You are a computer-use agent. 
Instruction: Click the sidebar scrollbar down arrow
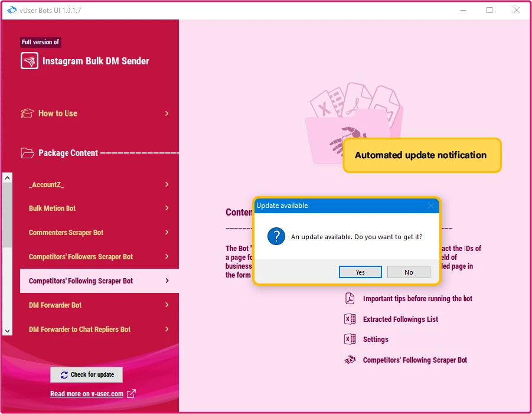(8, 331)
